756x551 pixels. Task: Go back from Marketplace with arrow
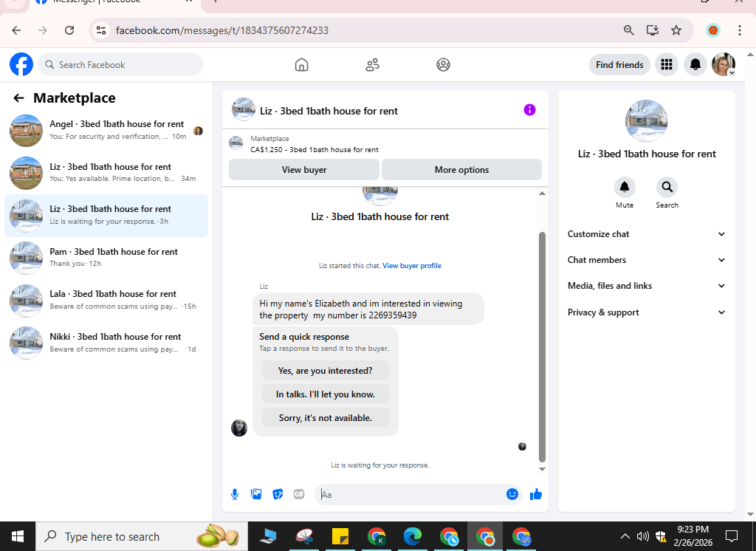click(x=18, y=98)
